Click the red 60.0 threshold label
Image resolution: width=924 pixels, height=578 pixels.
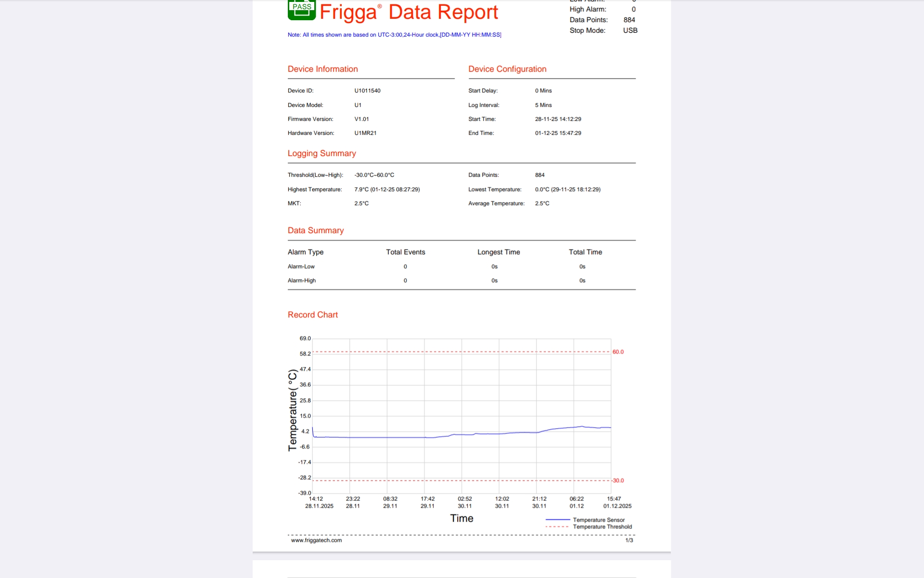tap(618, 352)
